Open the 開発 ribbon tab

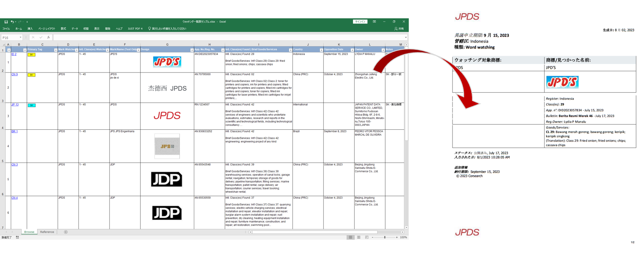[x=107, y=29]
